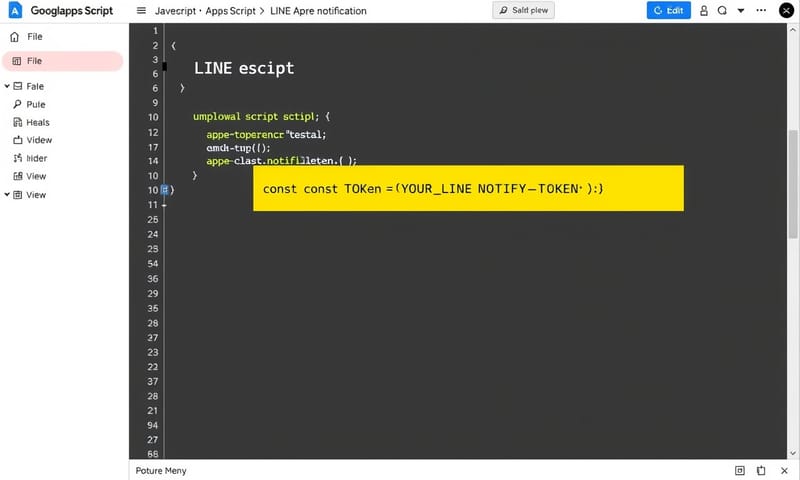Click the yellow TOKen code highlight
This screenshot has height=480, width=800.
pos(468,188)
